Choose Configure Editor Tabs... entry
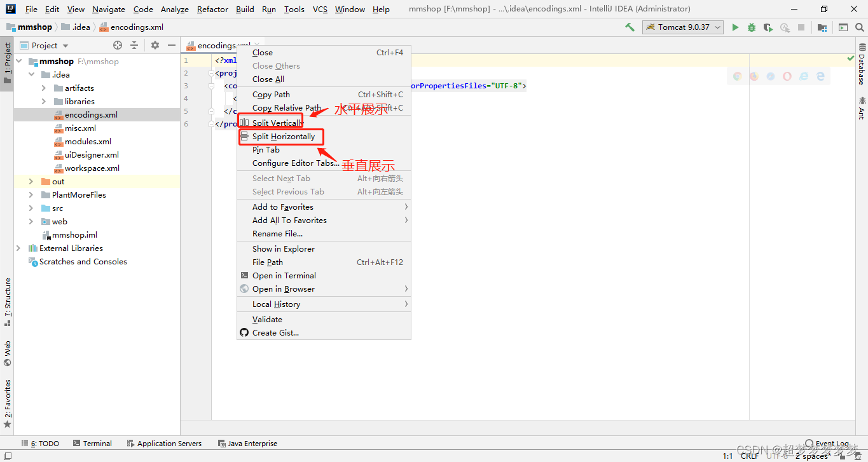Image resolution: width=868 pixels, height=462 pixels. point(324,163)
